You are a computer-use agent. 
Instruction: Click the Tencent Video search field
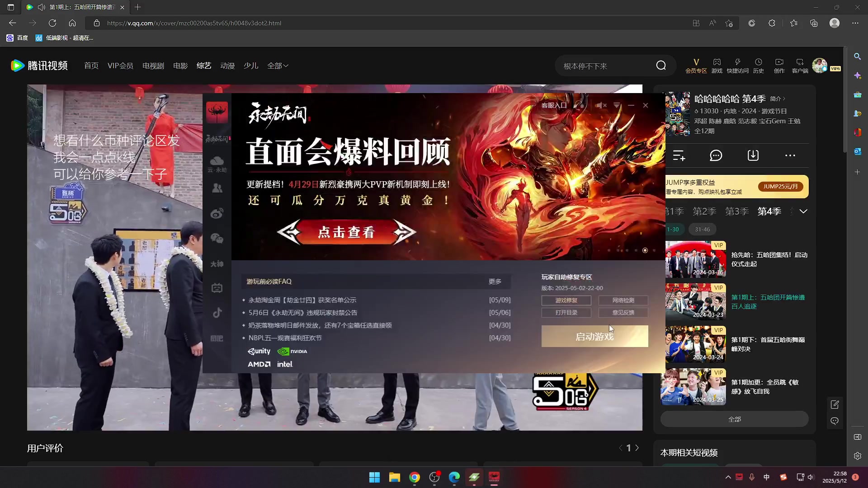606,66
